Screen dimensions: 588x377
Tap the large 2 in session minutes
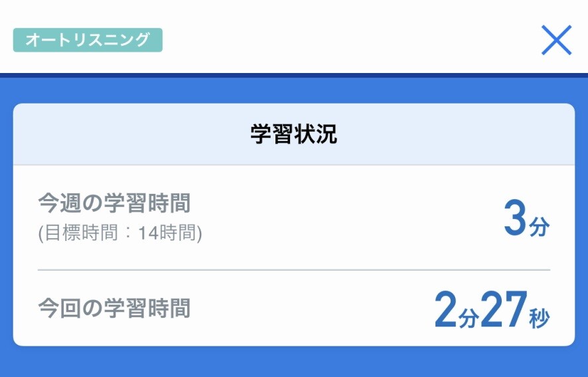tap(445, 311)
